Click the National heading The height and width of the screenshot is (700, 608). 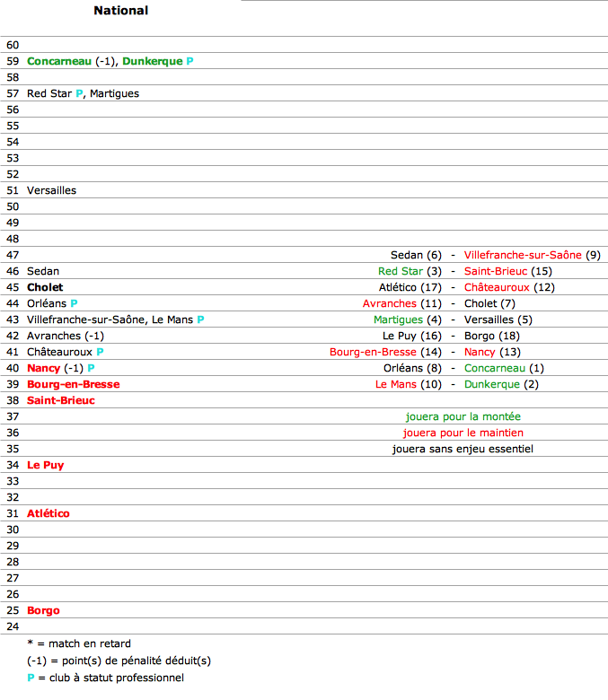[120, 11]
